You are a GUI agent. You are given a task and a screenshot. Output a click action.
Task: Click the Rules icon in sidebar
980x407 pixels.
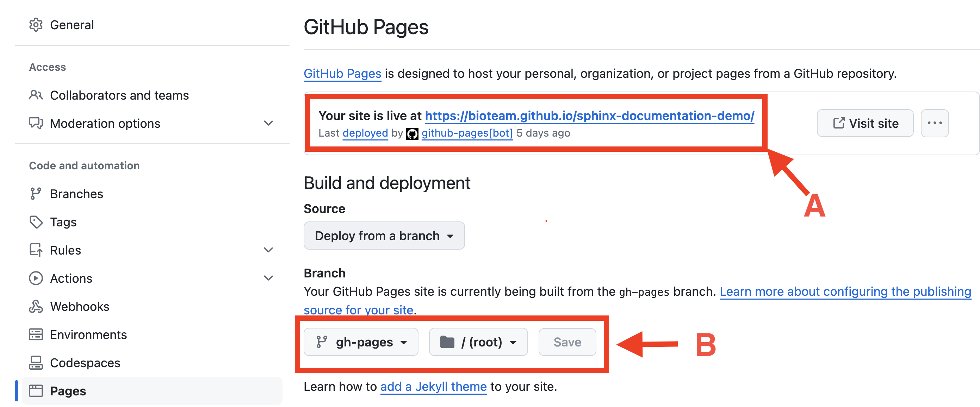click(x=36, y=250)
